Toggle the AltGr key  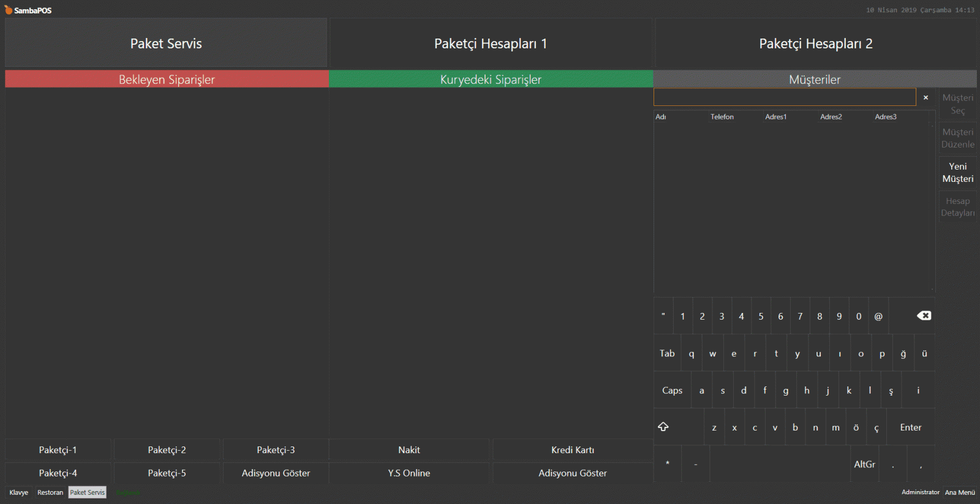864,464
